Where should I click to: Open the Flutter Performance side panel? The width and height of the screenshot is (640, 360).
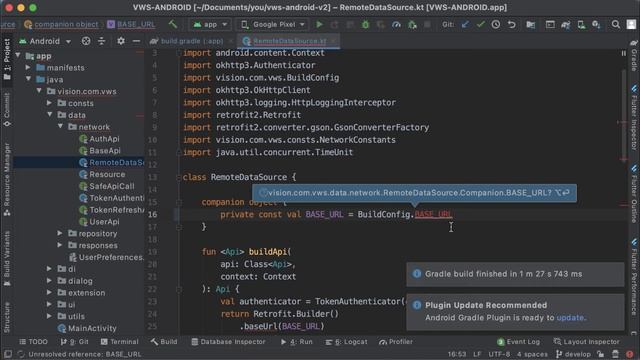(x=634, y=278)
